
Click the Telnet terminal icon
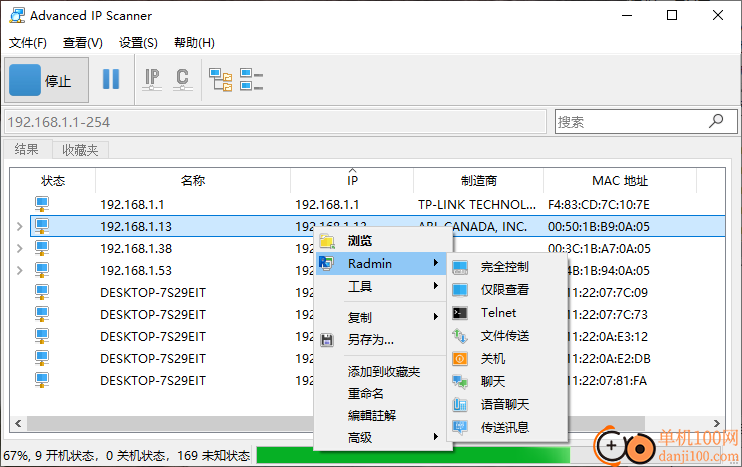tap(460, 313)
